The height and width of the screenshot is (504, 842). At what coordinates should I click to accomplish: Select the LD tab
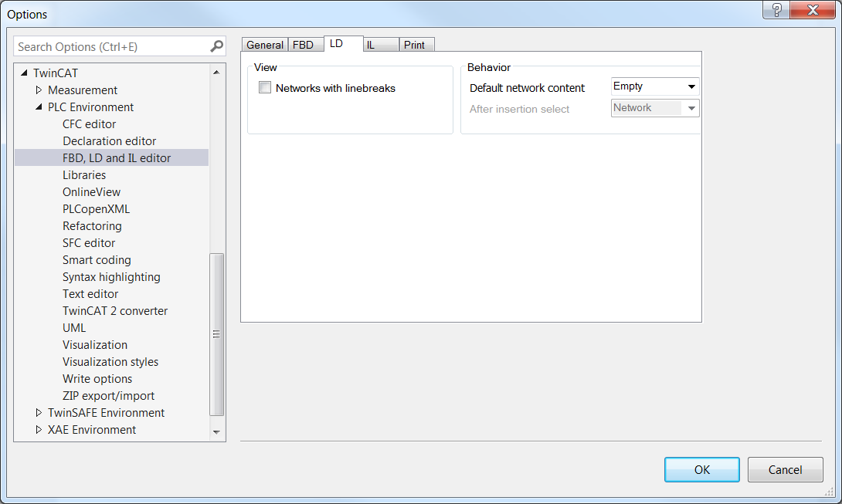click(344, 43)
